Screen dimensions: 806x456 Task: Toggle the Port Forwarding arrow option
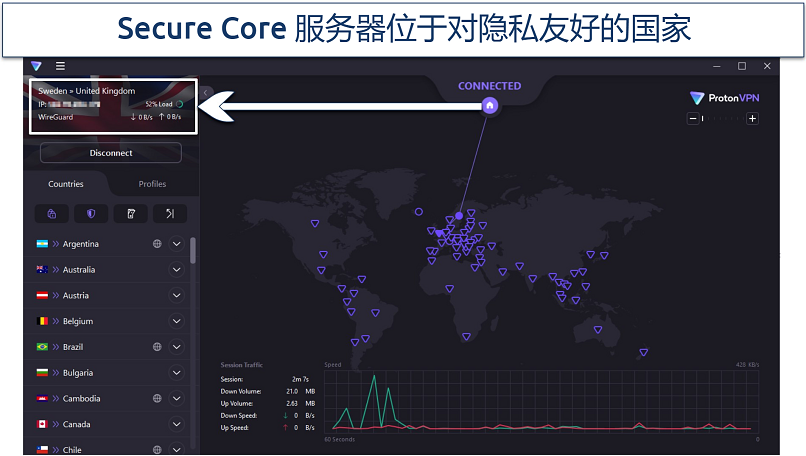click(x=169, y=213)
